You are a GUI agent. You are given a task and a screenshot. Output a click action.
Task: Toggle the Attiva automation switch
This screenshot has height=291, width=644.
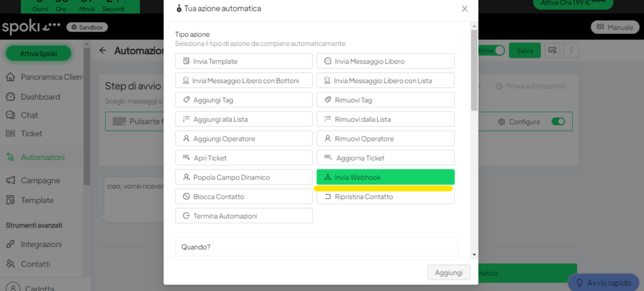coord(499,50)
